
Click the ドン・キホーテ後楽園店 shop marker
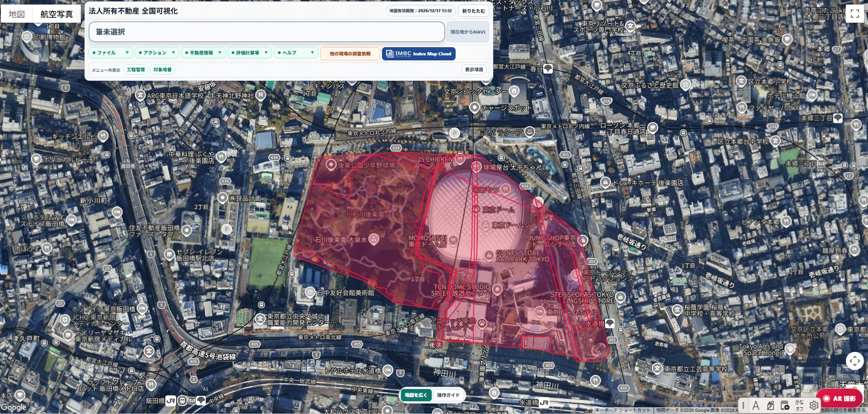tap(605, 182)
